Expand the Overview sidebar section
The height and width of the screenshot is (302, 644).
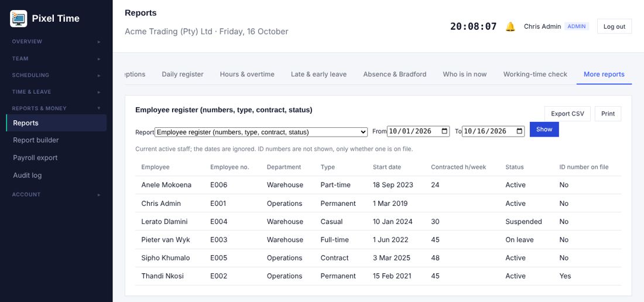click(56, 42)
